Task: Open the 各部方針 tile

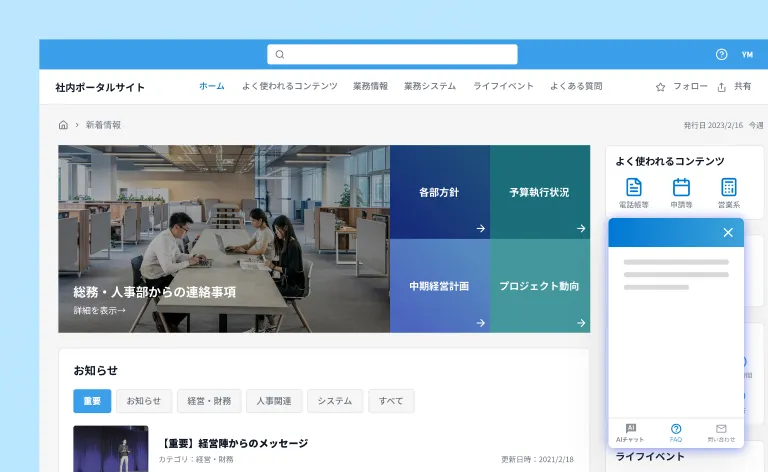Action: pyautogui.click(x=440, y=192)
